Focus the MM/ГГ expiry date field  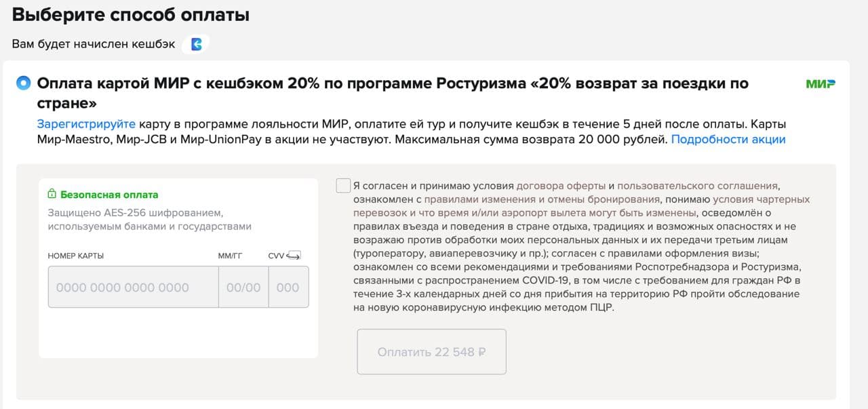click(x=243, y=287)
